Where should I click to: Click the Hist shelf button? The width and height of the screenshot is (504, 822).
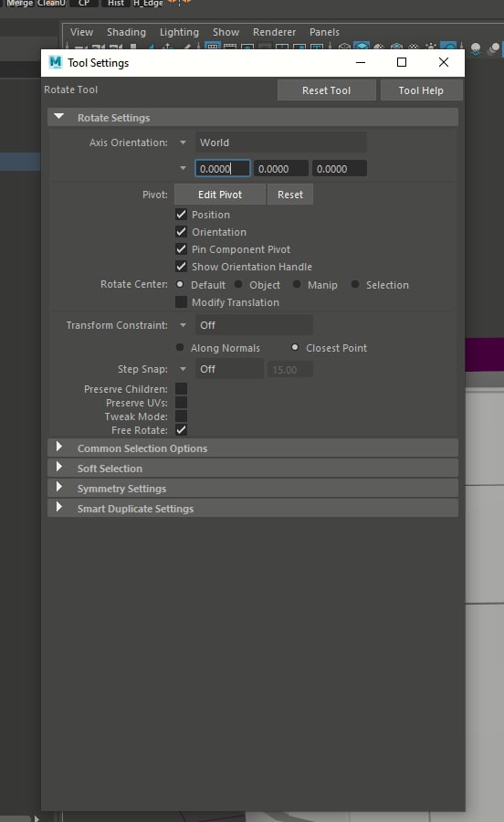point(116,3)
